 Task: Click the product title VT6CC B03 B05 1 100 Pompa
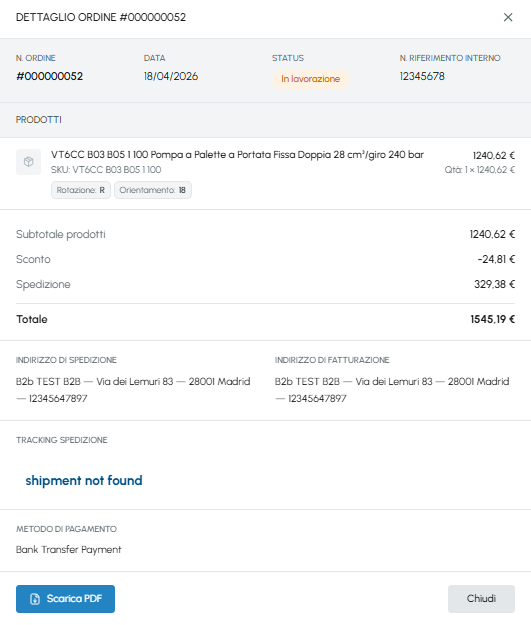[x=237, y=155]
